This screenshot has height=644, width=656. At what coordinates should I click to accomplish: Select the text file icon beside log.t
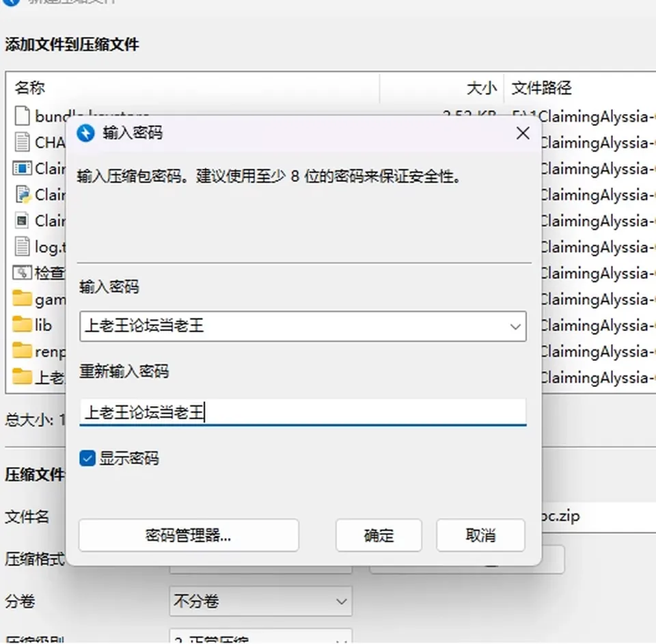pos(22,247)
